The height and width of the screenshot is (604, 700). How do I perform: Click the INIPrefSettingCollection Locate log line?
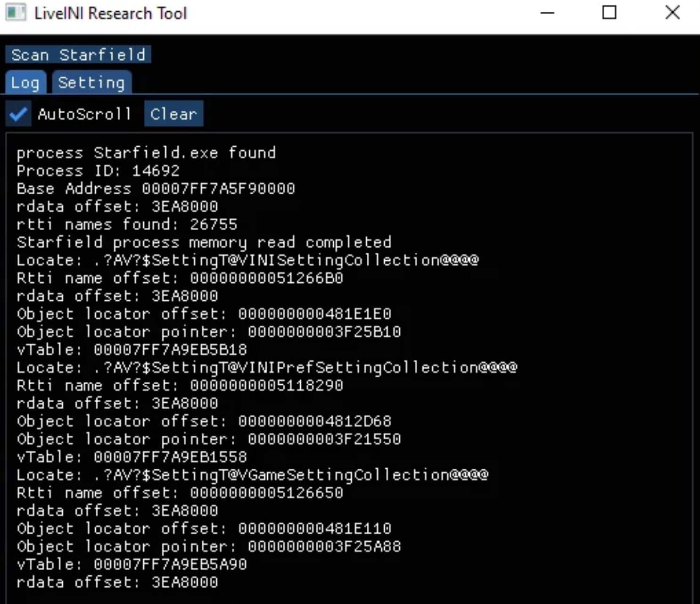click(267, 368)
